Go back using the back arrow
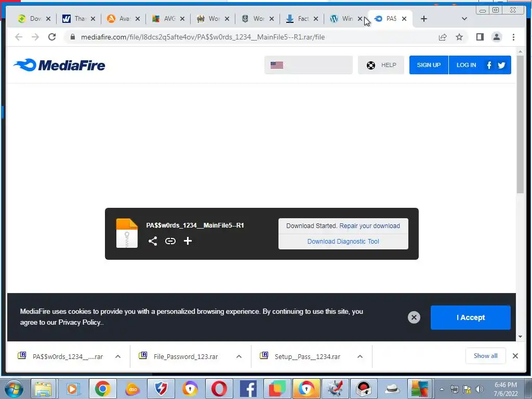 click(x=19, y=37)
